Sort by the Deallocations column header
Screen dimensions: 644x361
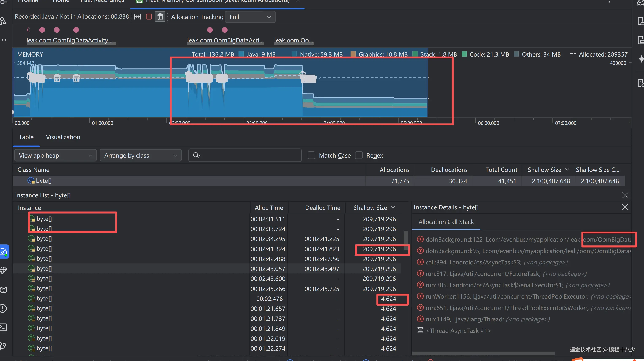(x=449, y=170)
